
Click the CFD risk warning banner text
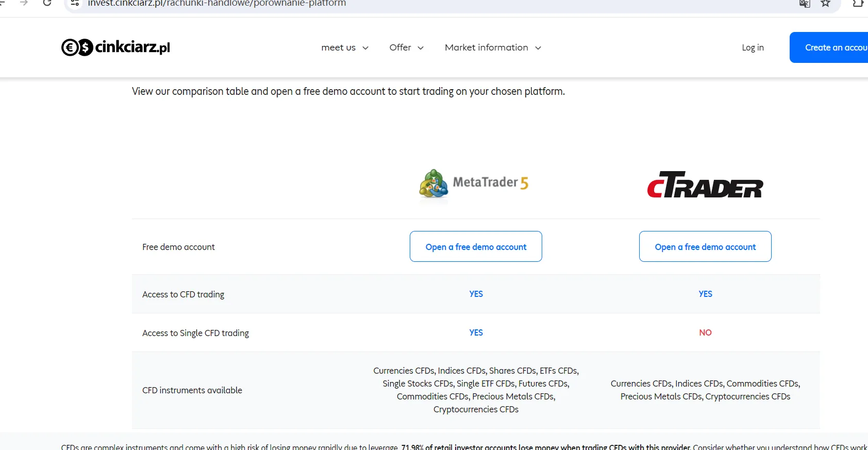pos(464,446)
